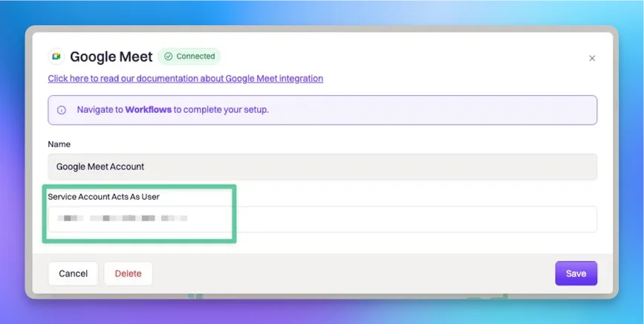Open the Google Meet integration documentation link

[x=185, y=79]
